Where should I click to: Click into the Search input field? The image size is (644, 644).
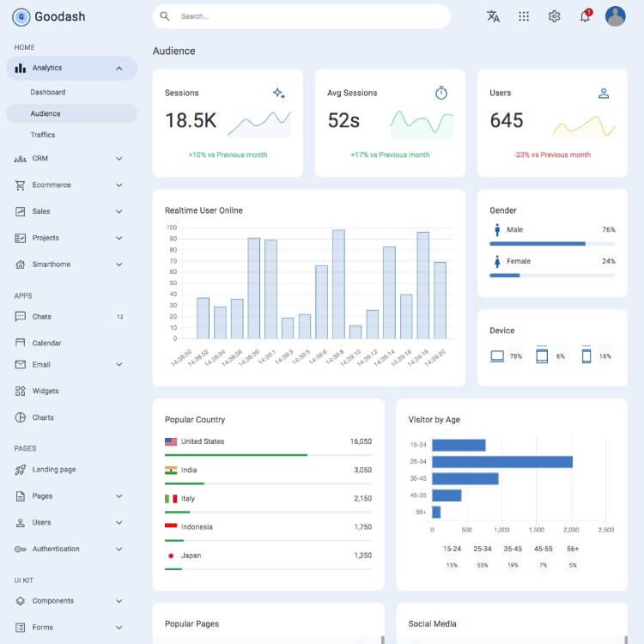coord(309,16)
